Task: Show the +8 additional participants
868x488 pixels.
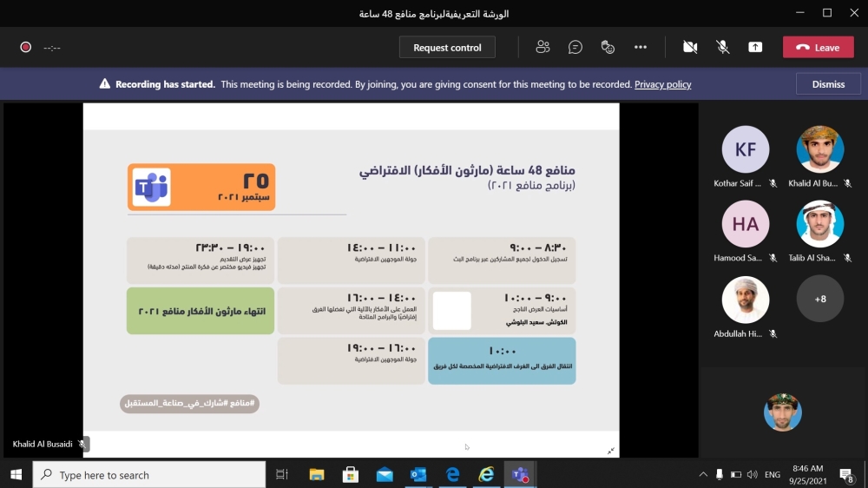Action: coord(820,299)
